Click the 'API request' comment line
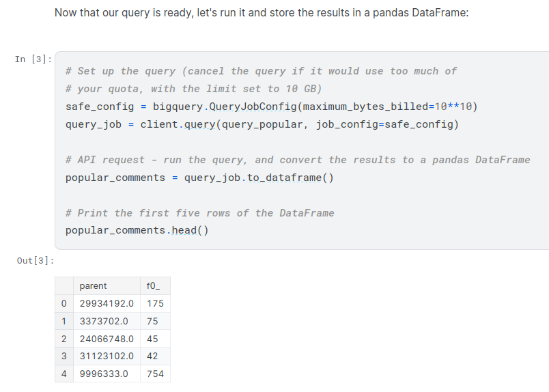The height and width of the screenshot is (392, 549). coord(297,160)
